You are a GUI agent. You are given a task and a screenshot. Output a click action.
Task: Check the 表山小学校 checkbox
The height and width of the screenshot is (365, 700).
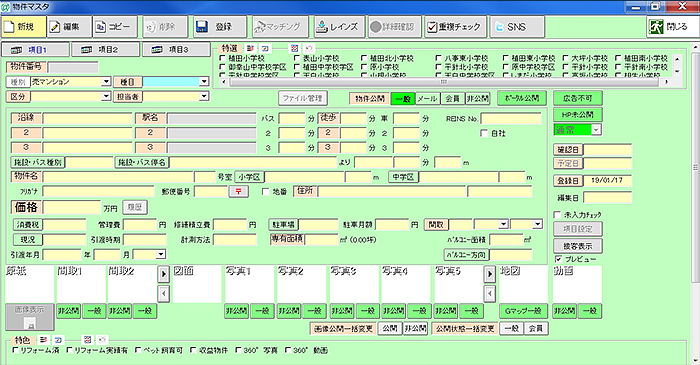click(297, 58)
